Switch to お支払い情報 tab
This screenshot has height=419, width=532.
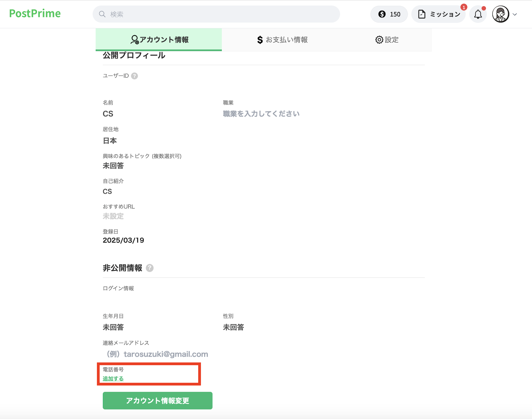pos(282,40)
